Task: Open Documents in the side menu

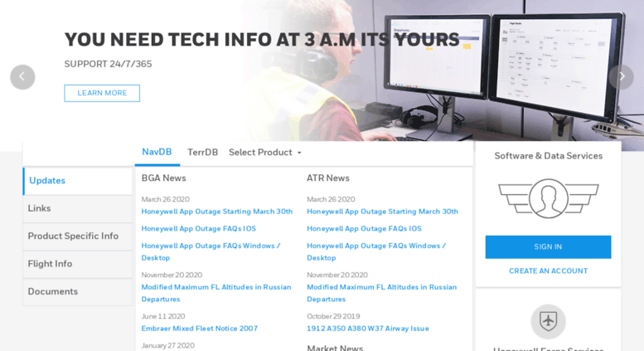Action: tap(78, 292)
